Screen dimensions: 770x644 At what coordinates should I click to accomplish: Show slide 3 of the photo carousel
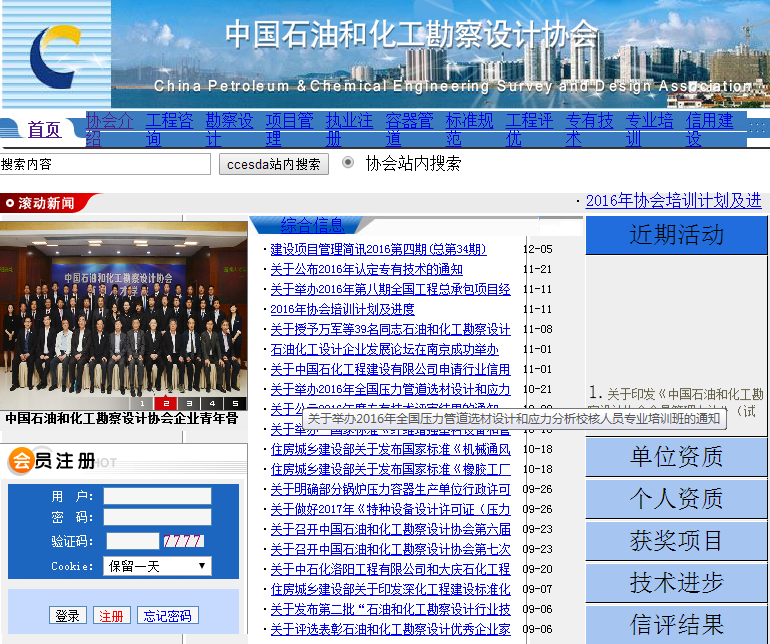tap(189, 403)
